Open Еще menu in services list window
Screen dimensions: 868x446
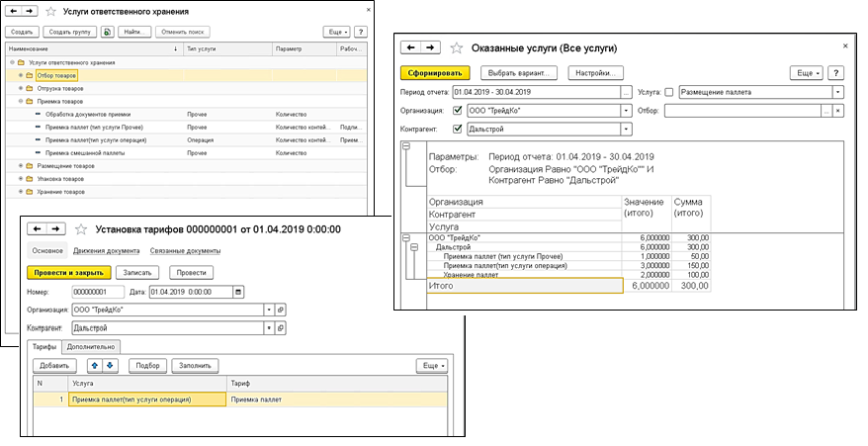[337, 32]
